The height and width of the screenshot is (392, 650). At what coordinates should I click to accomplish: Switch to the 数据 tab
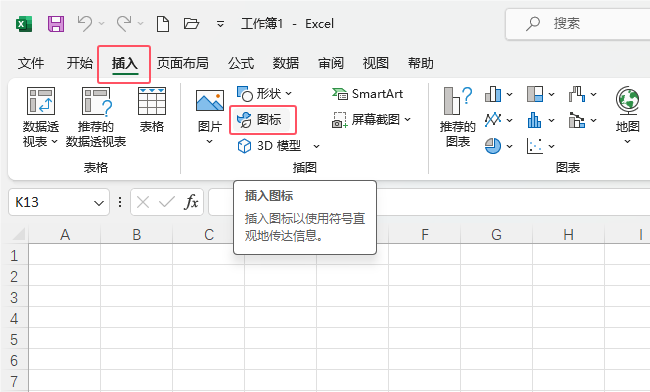click(x=286, y=63)
